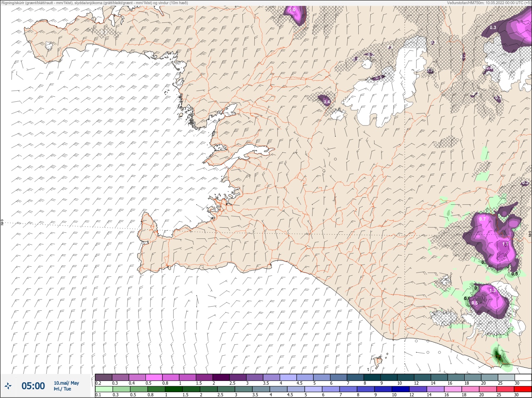Click the 64N latitude label on the left edge
This screenshot has height=398, width=532.
pos(2,223)
